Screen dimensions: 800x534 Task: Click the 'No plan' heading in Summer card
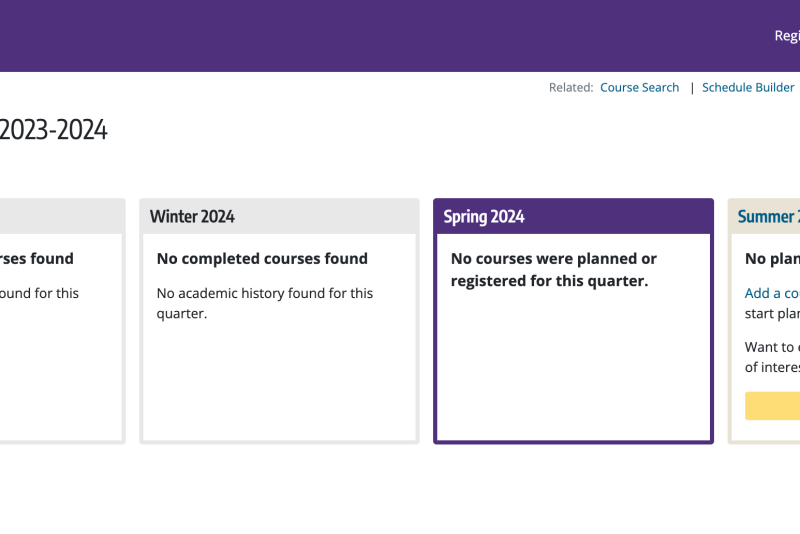772,259
